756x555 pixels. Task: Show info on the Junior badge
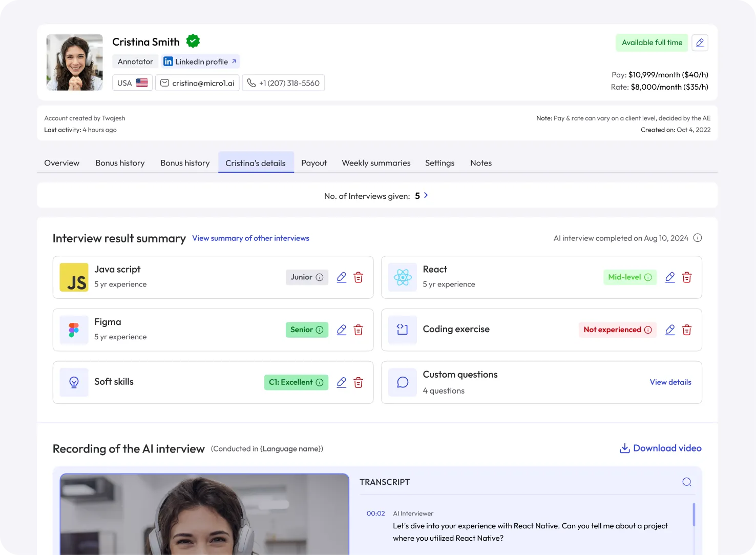click(x=320, y=277)
